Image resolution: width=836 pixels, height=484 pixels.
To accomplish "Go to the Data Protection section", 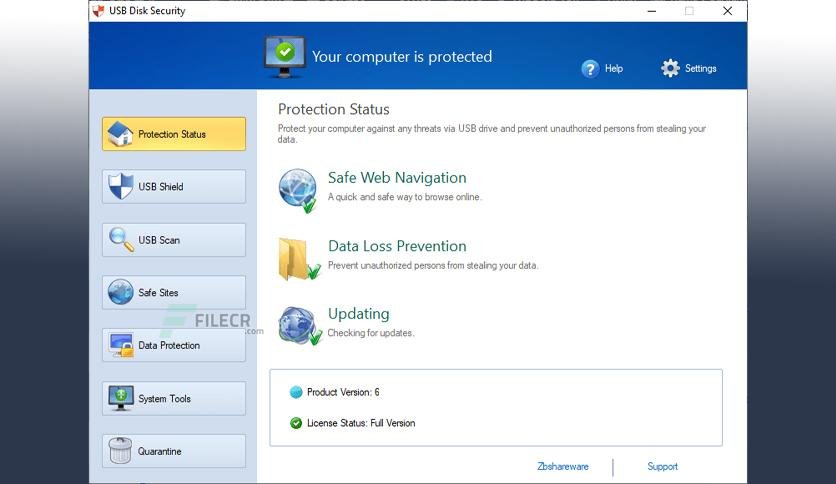I will tap(174, 345).
